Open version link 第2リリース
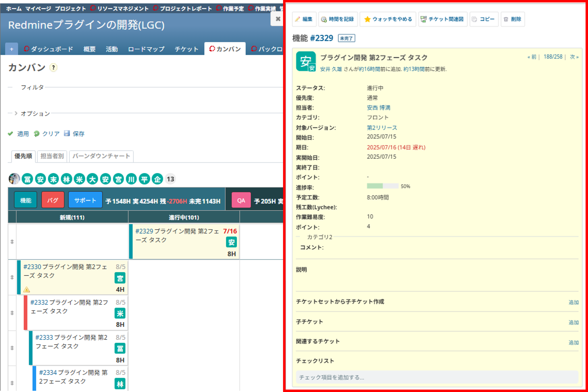This screenshot has width=588, height=392. coord(382,128)
